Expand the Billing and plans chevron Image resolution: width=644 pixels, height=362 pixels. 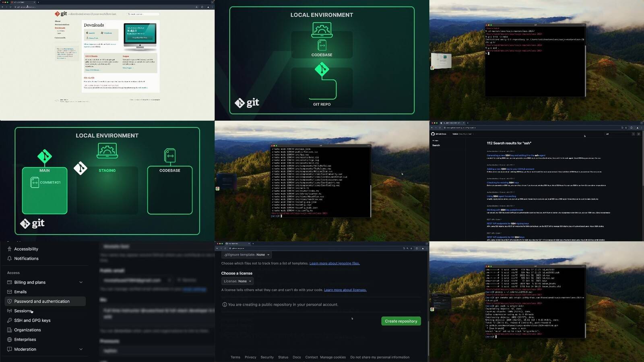[81, 282]
